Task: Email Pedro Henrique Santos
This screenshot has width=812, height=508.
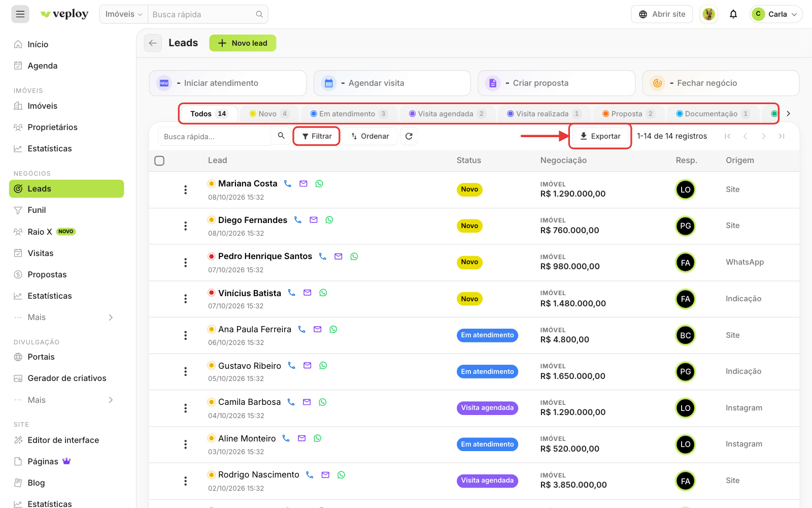Action: (x=339, y=257)
